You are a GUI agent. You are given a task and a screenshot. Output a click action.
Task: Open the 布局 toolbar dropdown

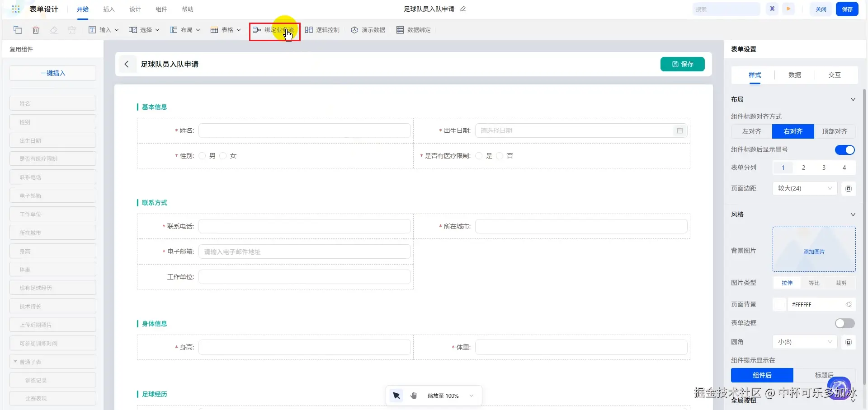[185, 30]
